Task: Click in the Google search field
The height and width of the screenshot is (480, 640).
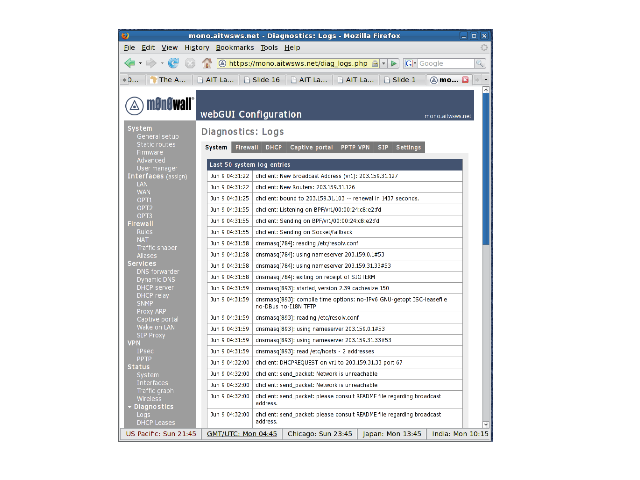Action: click(x=440, y=63)
